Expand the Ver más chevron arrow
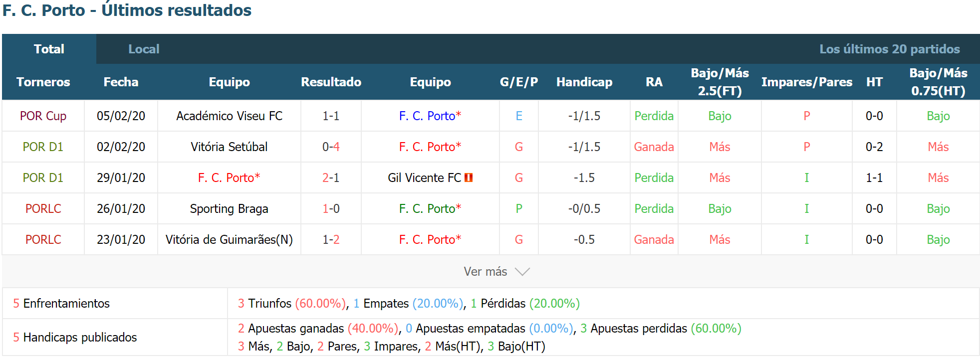980x357 pixels. pyautogui.click(x=522, y=272)
